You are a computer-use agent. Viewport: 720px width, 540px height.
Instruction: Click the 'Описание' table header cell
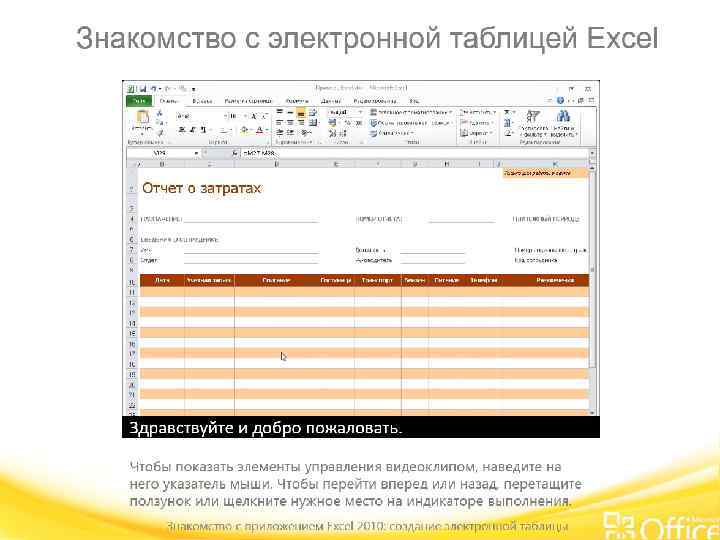[x=276, y=280]
